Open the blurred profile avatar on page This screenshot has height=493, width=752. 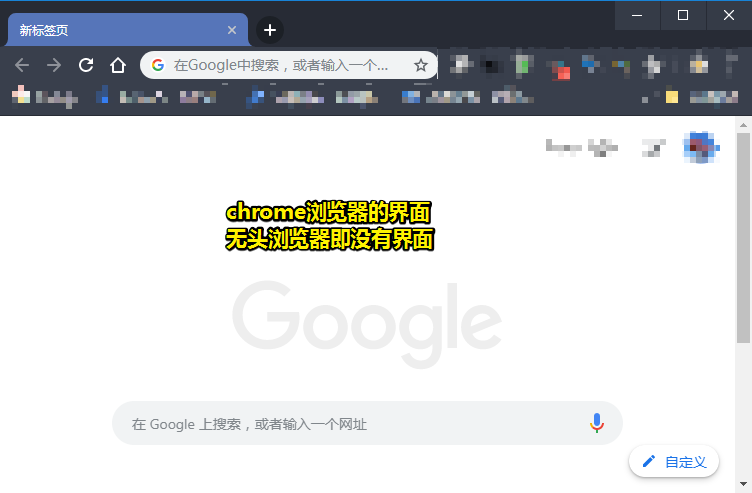click(701, 147)
